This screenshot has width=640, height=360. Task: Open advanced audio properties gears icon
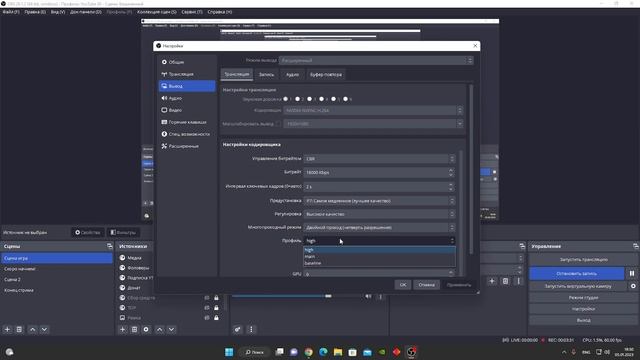pyautogui.click(x=237, y=329)
